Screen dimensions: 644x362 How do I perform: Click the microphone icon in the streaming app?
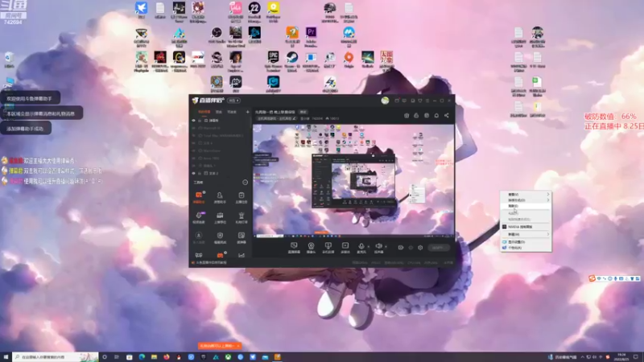coord(361,246)
